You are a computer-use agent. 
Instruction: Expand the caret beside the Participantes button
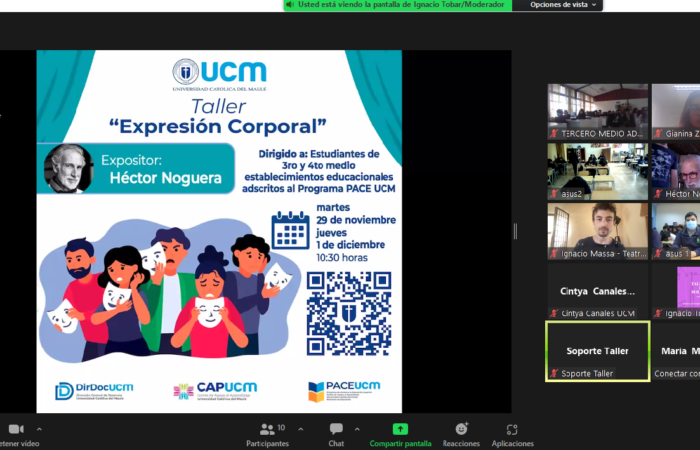[300, 429]
